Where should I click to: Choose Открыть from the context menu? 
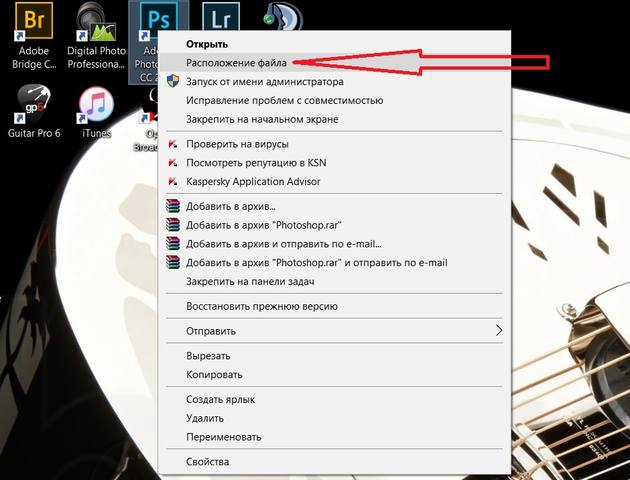pos(335,44)
